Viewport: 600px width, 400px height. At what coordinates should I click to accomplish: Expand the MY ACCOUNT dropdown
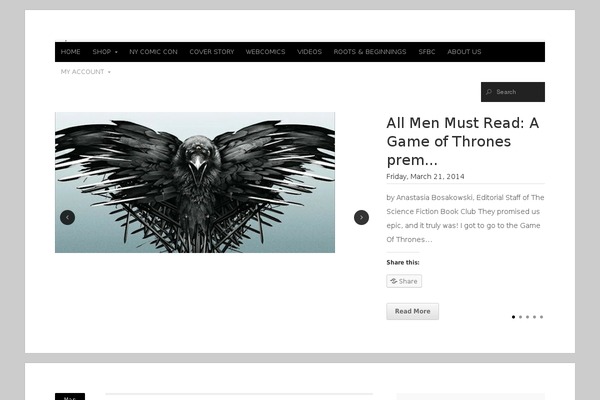point(86,72)
